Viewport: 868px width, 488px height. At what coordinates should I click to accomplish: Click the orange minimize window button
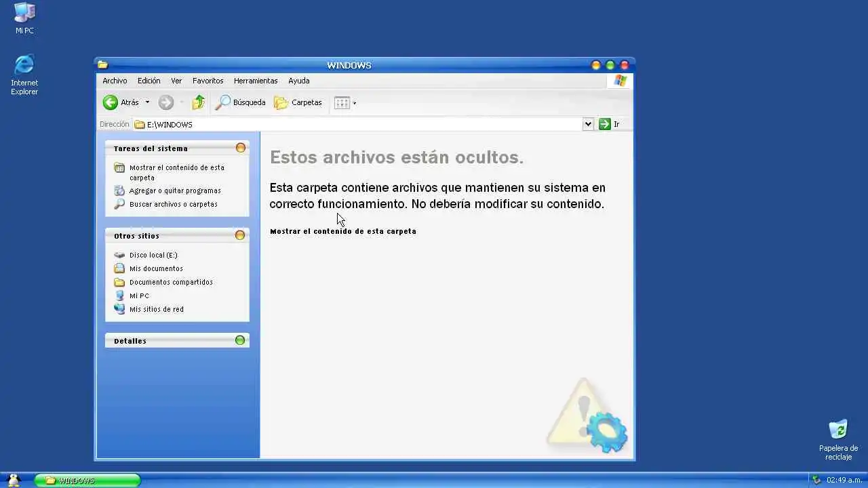pos(596,65)
